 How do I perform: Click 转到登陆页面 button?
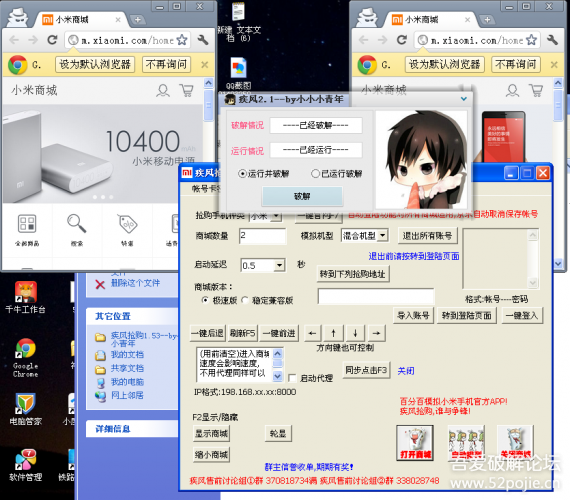pyautogui.click(x=467, y=315)
